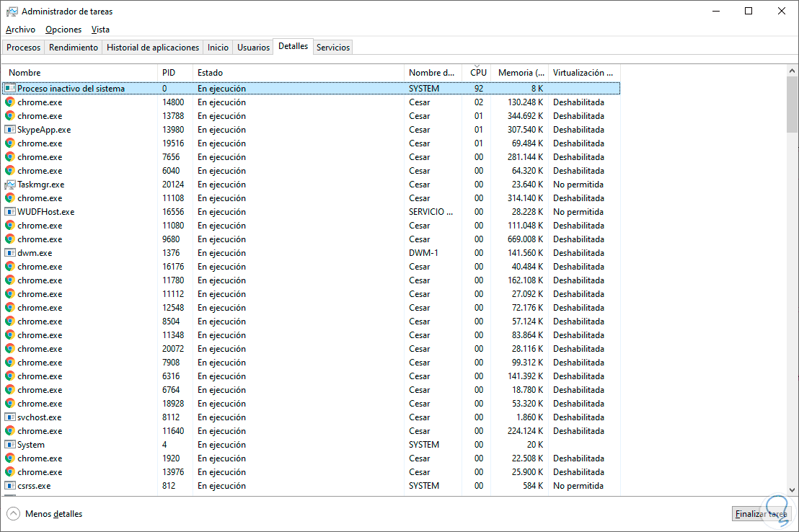Click the scrollbar down arrow
This screenshot has height=532, width=799.
(792, 489)
